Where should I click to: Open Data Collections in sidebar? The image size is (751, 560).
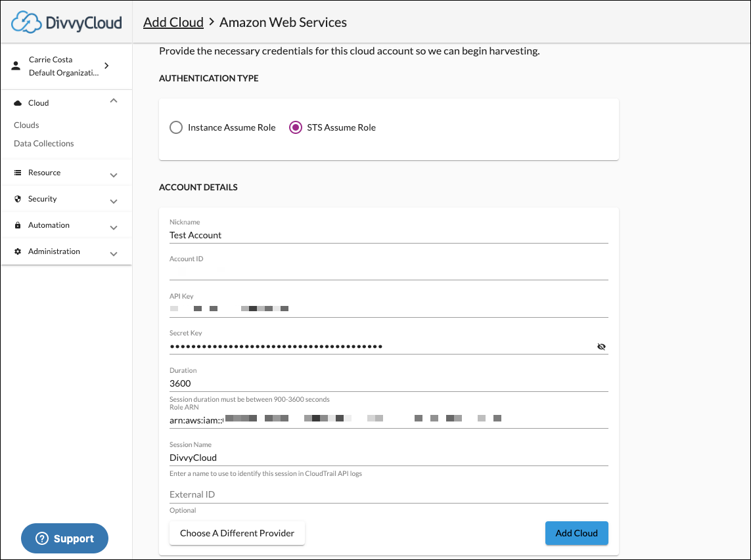pyautogui.click(x=43, y=144)
